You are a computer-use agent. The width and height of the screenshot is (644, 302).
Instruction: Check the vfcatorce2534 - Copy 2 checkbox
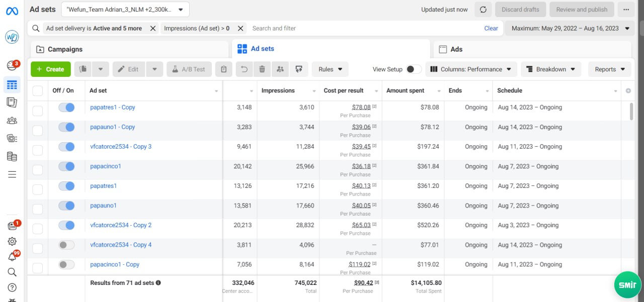[x=38, y=229]
